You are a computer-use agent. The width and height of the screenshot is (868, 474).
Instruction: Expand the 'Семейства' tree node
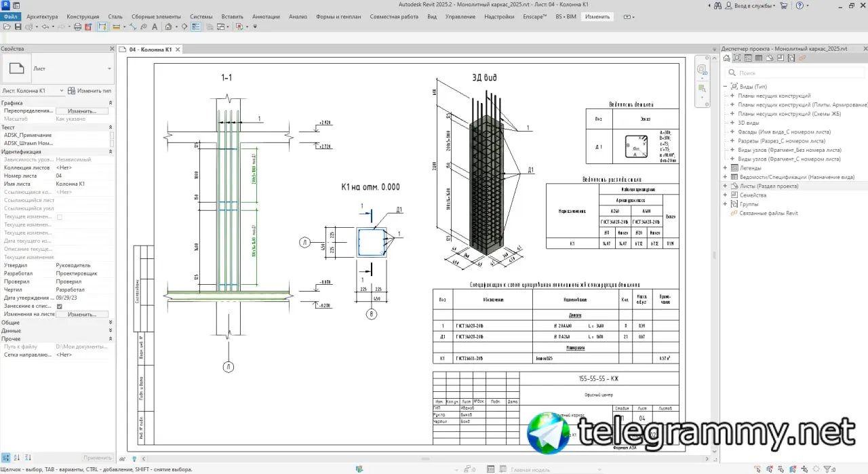point(725,195)
